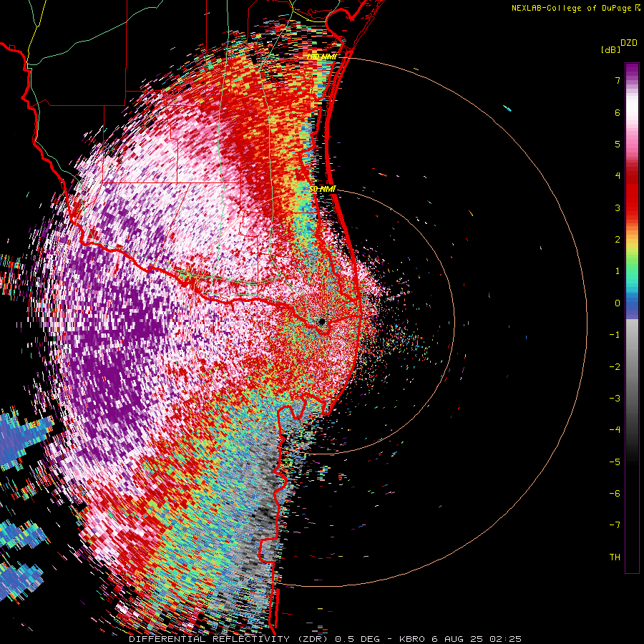Click the vertical ZDR color scale bar
Image resolution: width=644 pixels, height=644 pixels.
[632, 318]
